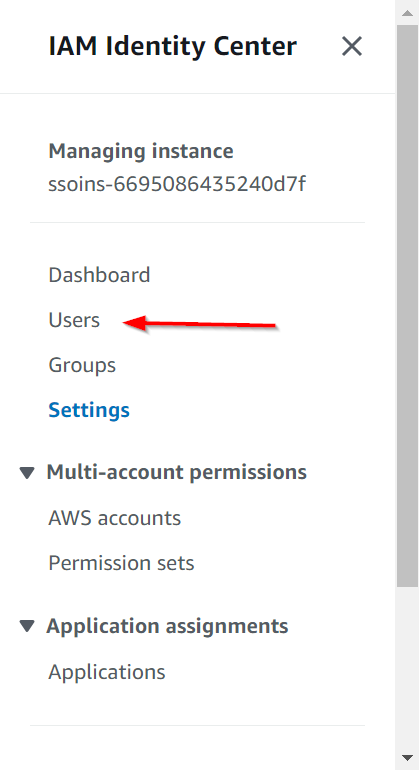Viewport: 419px width, 770px height.
Task: Click the instance ID ssoins-6695086435240d7f
Action: (x=177, y=184)
